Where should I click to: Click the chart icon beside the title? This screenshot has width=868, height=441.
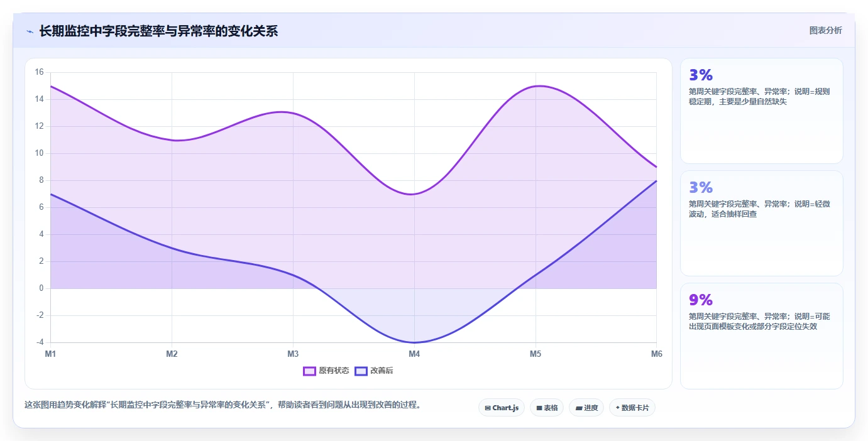tap(30, 31)
